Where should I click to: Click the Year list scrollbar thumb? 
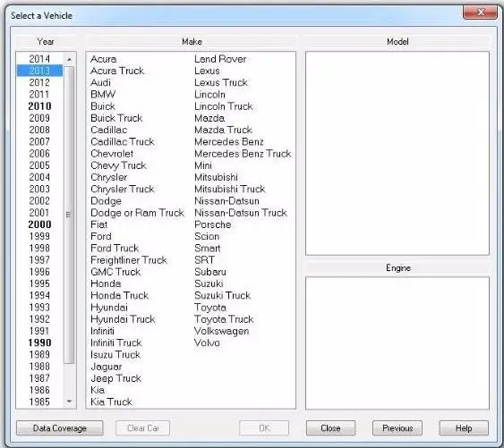pyautogui.click(x=69, y=215)
